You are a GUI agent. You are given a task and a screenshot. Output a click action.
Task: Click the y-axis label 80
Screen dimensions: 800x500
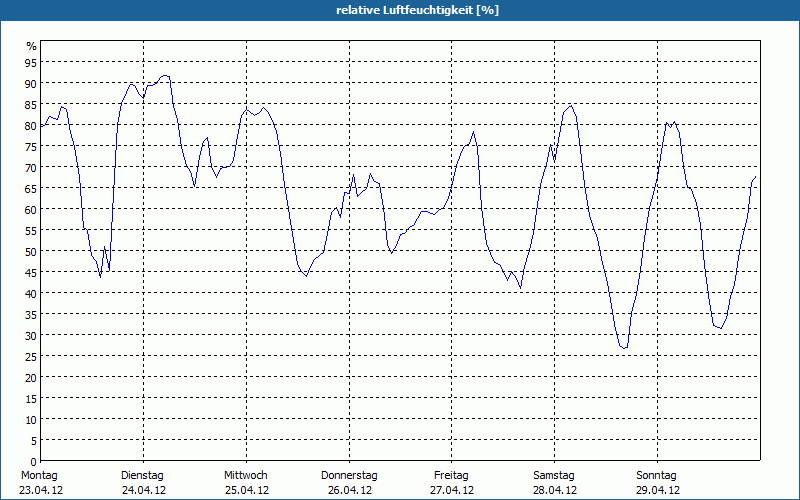[x=31, y=126]
